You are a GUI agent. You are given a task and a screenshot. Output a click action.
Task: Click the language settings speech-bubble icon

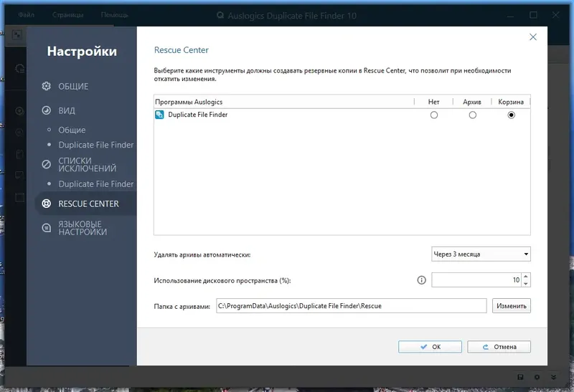(x=46, y=228)
